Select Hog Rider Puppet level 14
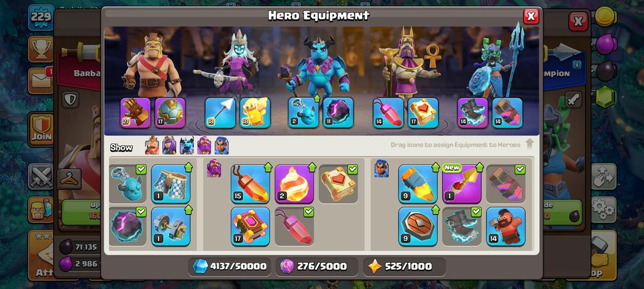 [506, 226]
